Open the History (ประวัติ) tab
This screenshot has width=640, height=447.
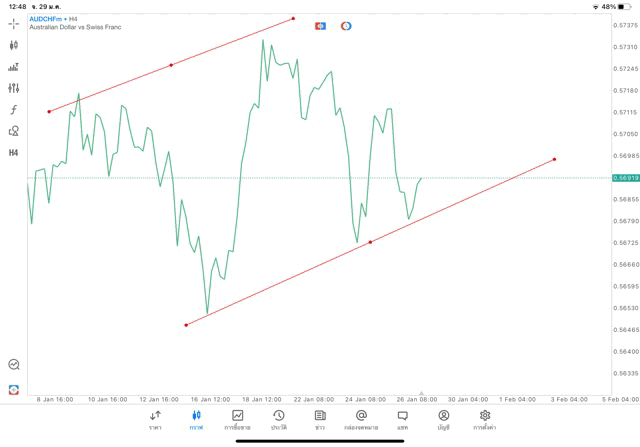(x=278, y=420)
